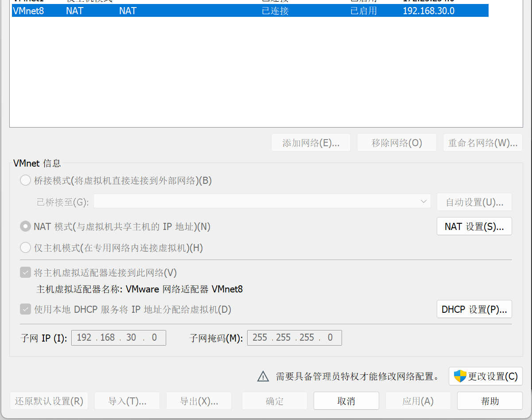Viewport: 532px width, 420px height.
Task: Click the 帮助 button
Action: pos(490,401)
